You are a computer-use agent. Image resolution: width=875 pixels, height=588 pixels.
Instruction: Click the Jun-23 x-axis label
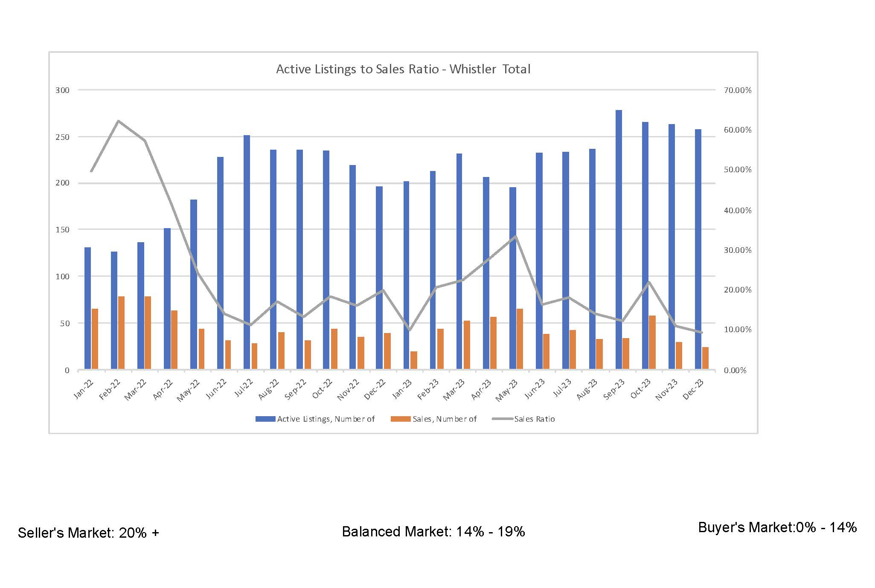[x=535, y=389]
